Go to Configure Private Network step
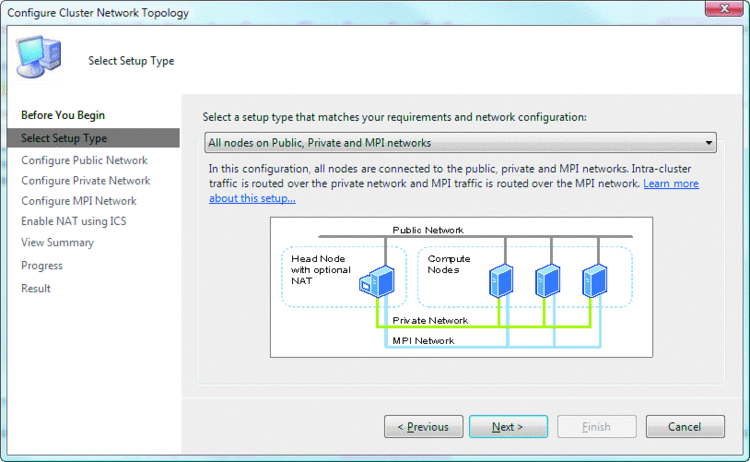The width and height of the screenshot is (750, 462). coord(86,180)
